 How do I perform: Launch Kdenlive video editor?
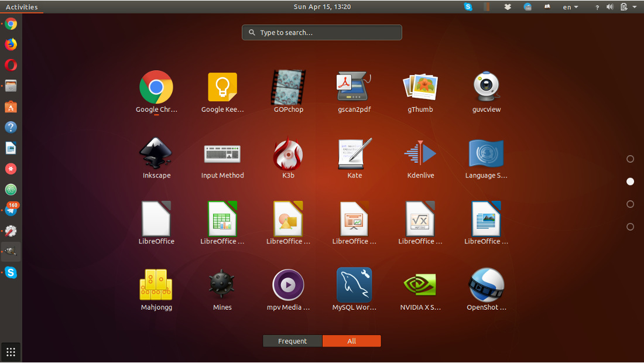(420, 153)
